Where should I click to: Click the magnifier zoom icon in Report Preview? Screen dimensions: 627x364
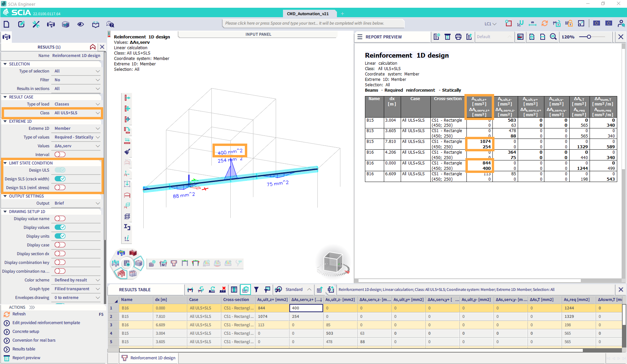pyautogui.click(x=553, y=37)
